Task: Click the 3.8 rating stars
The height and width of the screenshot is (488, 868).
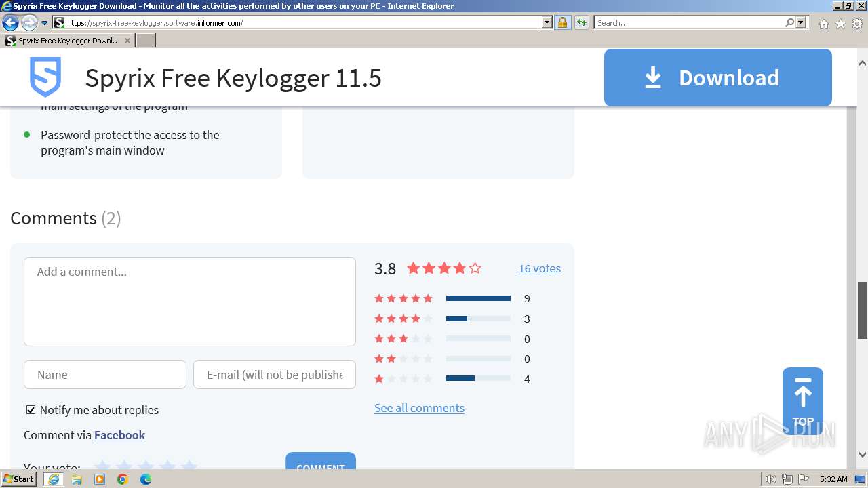Action: 444,268
